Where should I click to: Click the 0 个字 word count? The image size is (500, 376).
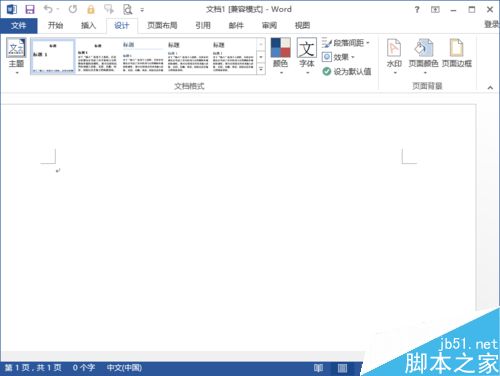click(x=84, y=368)
